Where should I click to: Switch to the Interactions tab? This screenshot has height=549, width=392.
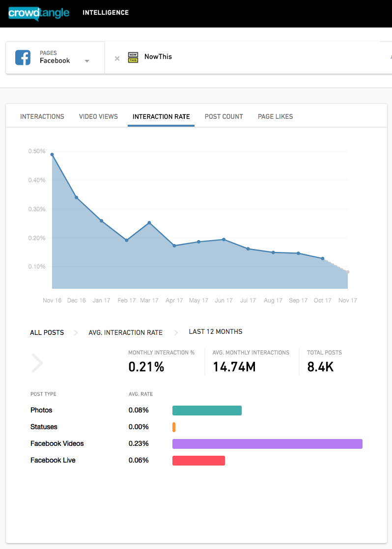tap(42, 116)
